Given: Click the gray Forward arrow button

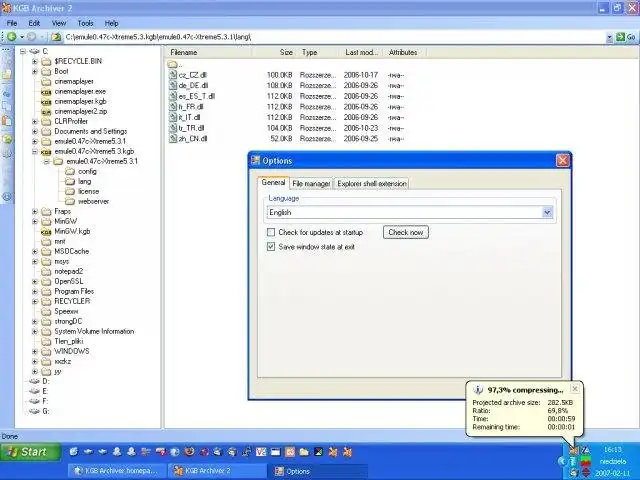Looking at the screenshot, I should pos(31,37).
